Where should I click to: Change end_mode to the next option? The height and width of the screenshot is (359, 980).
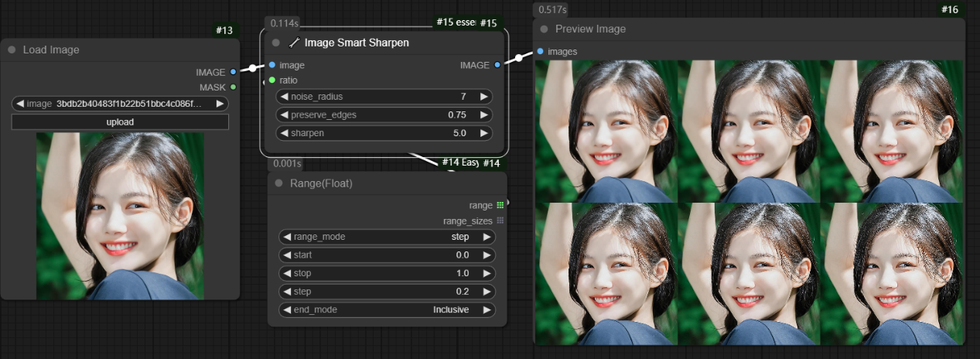pos(487,309)
